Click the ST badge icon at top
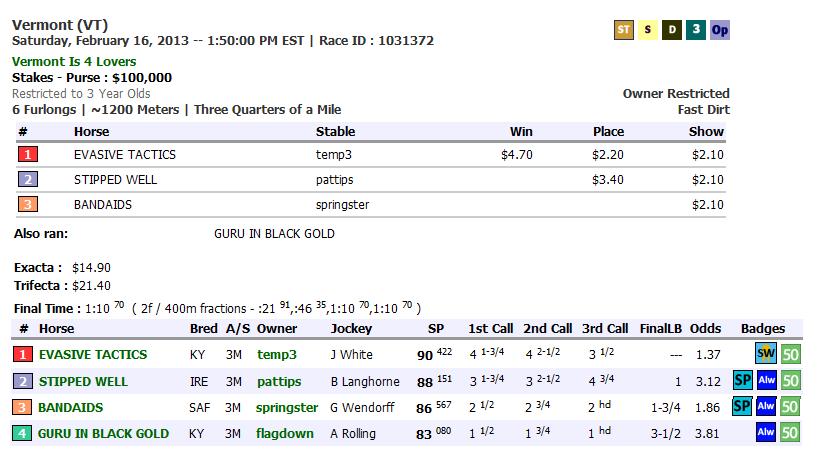Image resolution: width=823 pixels, height=463 pixels. [623, 30]
